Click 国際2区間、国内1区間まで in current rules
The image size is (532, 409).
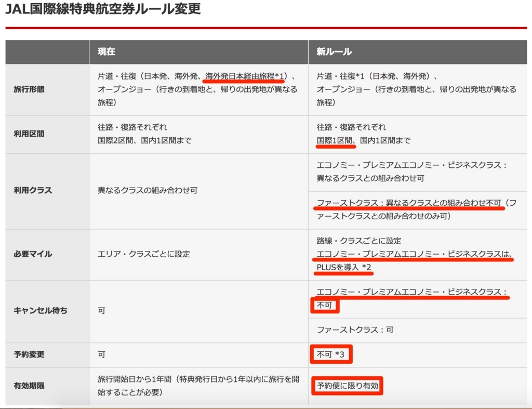point(144,140)
